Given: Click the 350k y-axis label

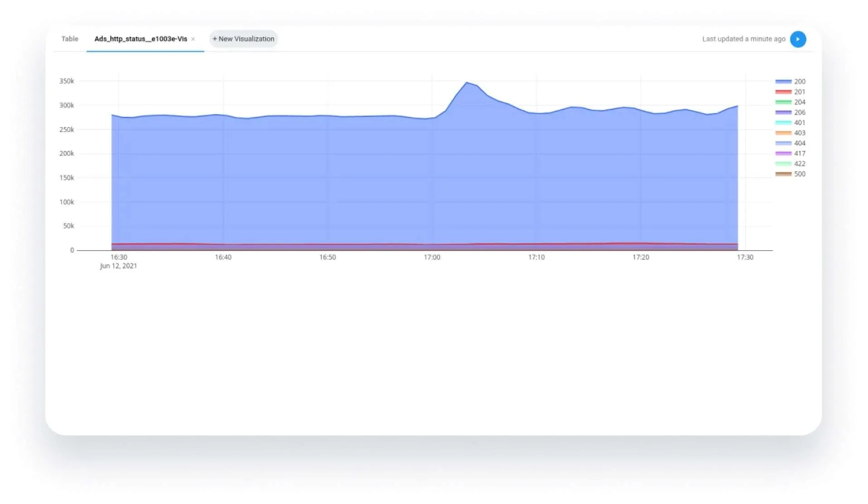Looking at the screenshot, I should tap(67, 81).
